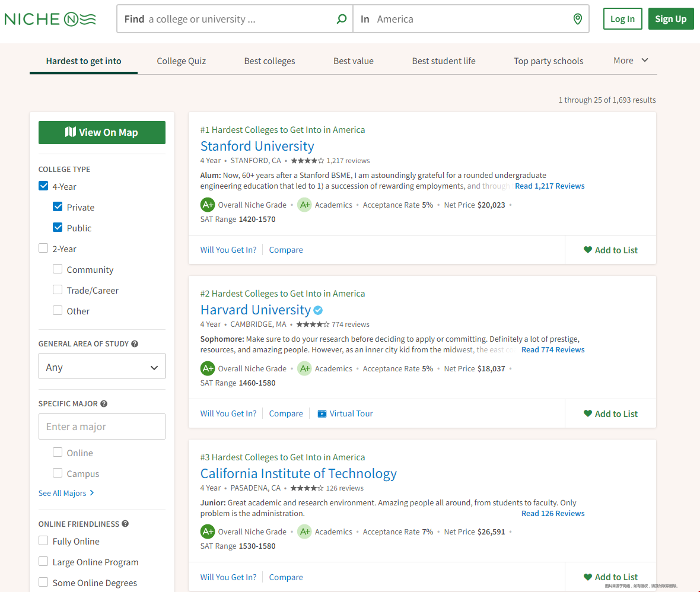Add Harvard University to list
The height and width of the screenshot is (592, 700).
pyautogui.click(x=610, y=414)
